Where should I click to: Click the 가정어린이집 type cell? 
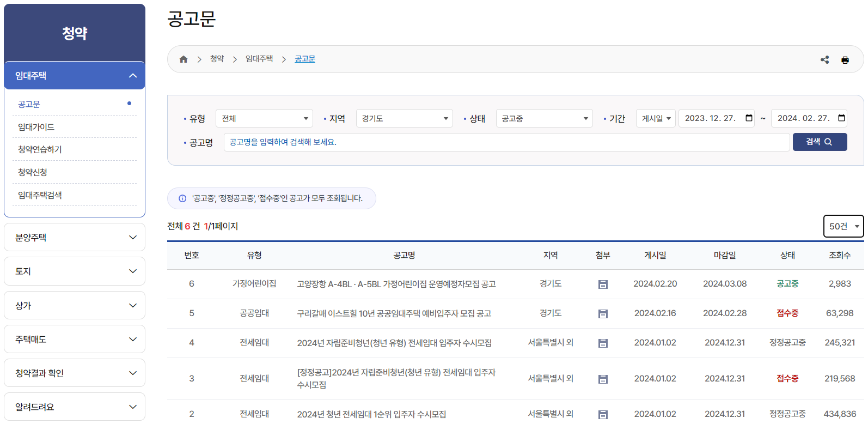click(254, 284)
